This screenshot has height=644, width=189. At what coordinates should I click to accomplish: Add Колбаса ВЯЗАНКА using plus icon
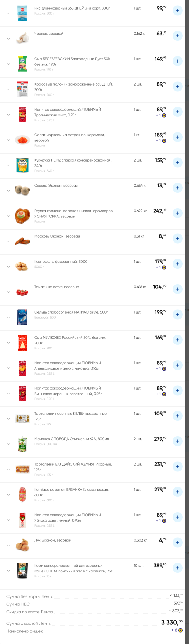click(x=177, y=492)
